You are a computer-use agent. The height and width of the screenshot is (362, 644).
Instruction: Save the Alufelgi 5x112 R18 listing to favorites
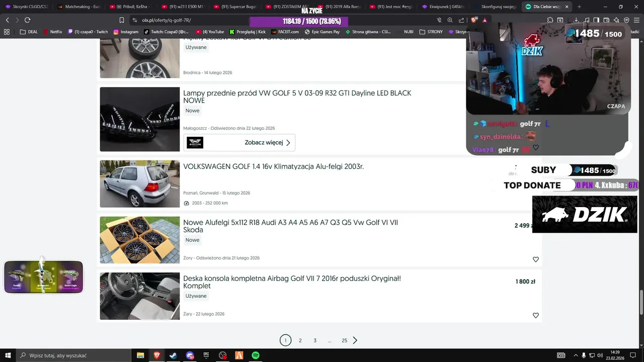535,259
